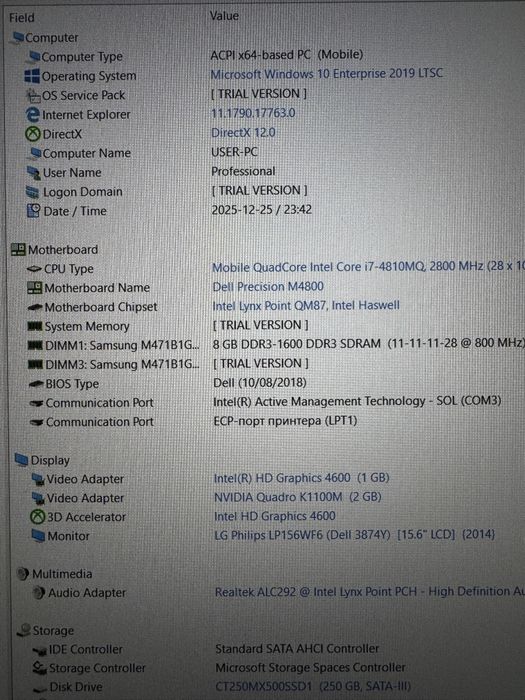Click the Motherboard section icon

pos(18,250)
